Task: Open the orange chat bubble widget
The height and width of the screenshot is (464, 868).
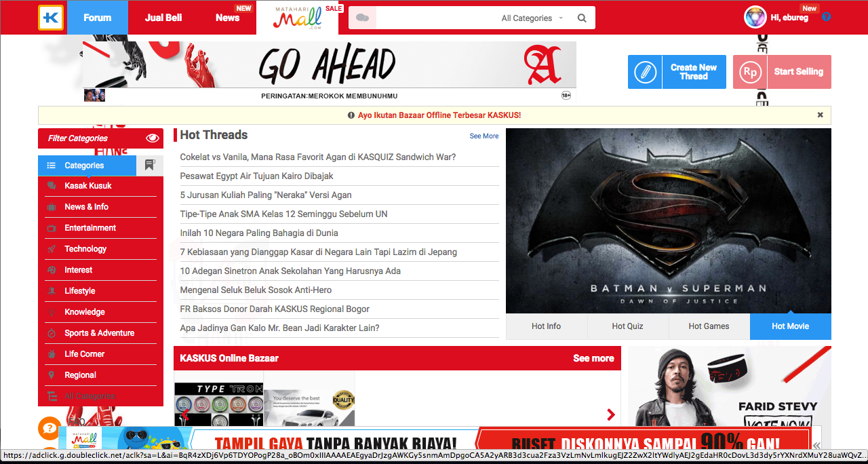Action: (x=49, y=428)
